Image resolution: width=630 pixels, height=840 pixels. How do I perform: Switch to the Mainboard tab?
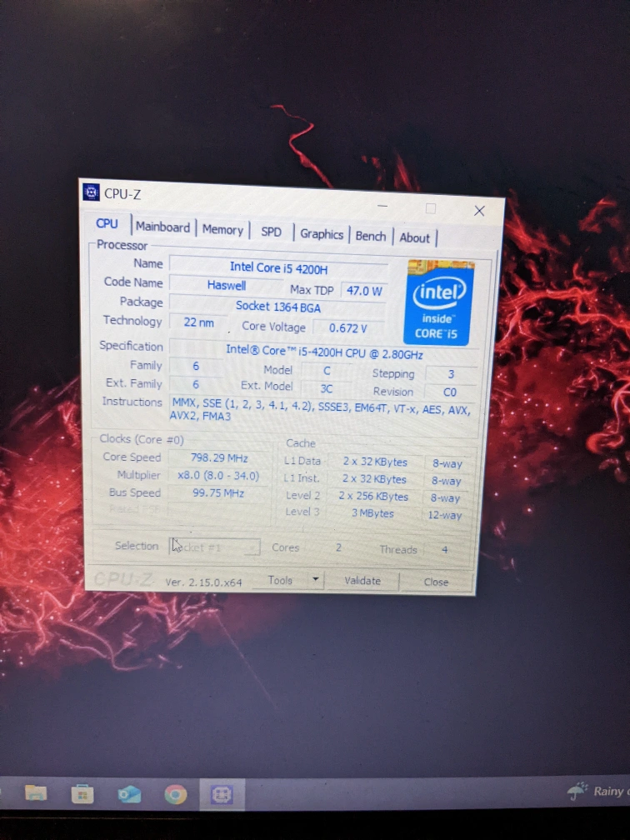(x=162, y=227)
